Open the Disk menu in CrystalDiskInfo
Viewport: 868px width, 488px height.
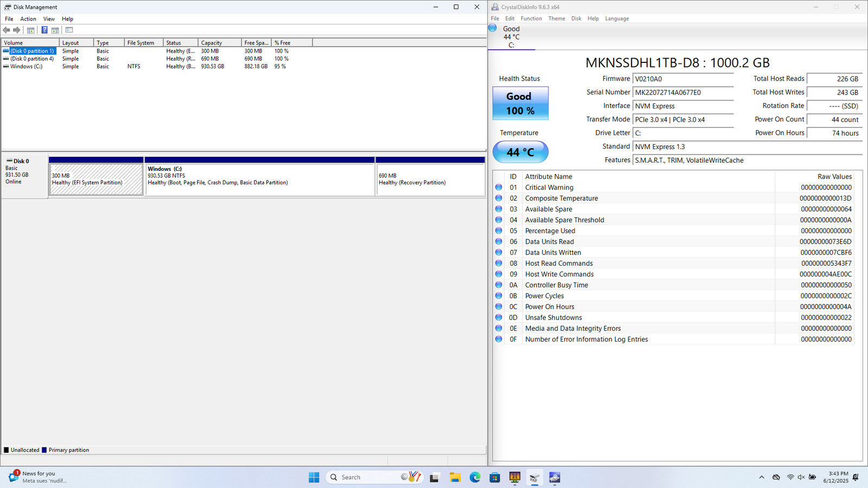click(x=576, y=18)
